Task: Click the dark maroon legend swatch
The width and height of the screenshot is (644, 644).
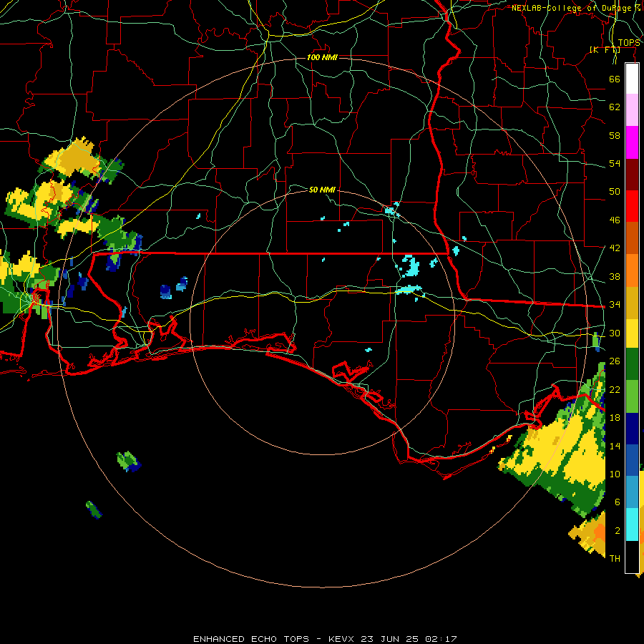Action: pos(632,174)
